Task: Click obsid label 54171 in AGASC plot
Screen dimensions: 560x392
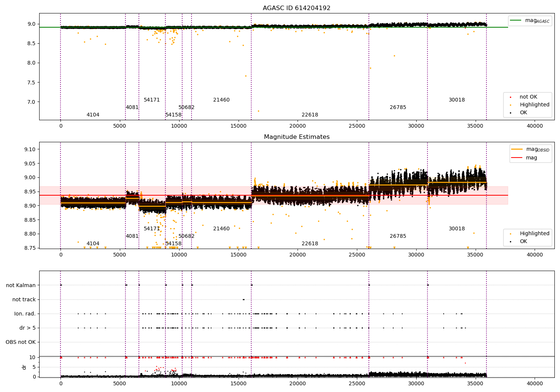Action: tap(152, 100)
